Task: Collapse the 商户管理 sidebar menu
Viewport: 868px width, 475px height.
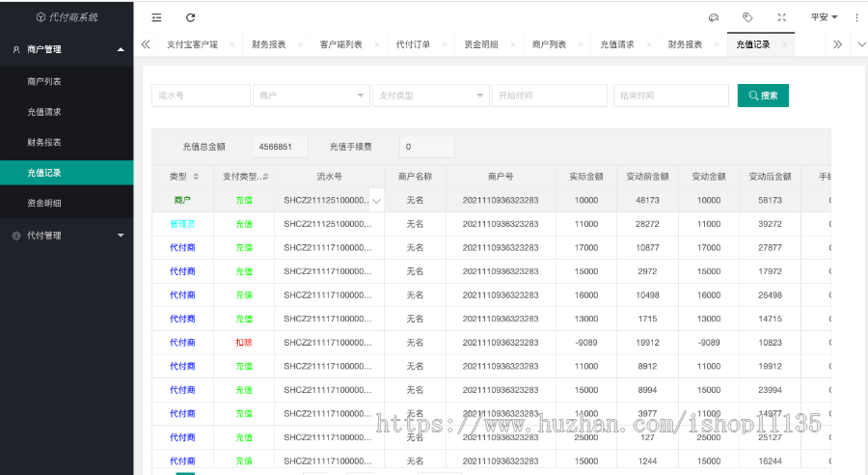Action: coord(67,49)
